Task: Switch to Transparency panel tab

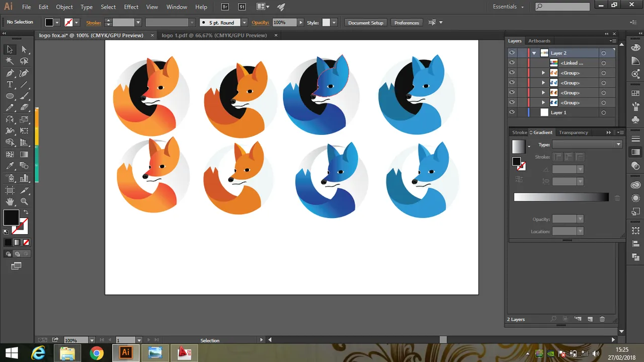Action: coord(574,132)
